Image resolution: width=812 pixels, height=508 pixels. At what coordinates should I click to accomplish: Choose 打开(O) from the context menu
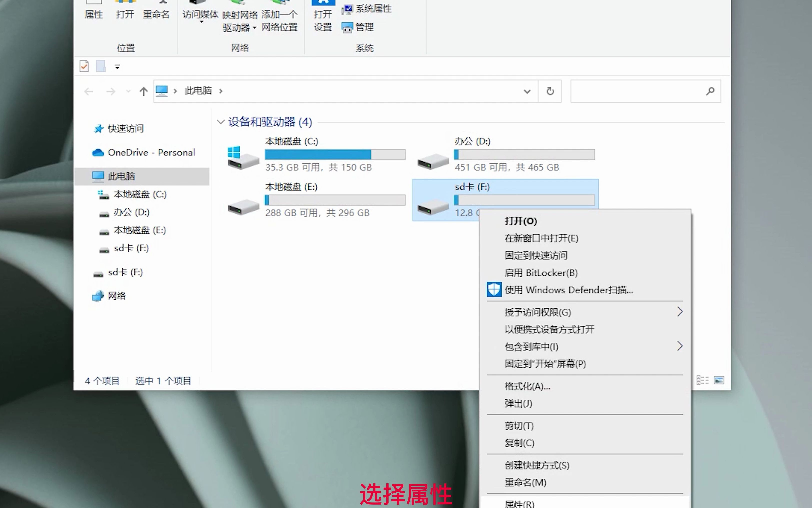(x=585, y=221)
